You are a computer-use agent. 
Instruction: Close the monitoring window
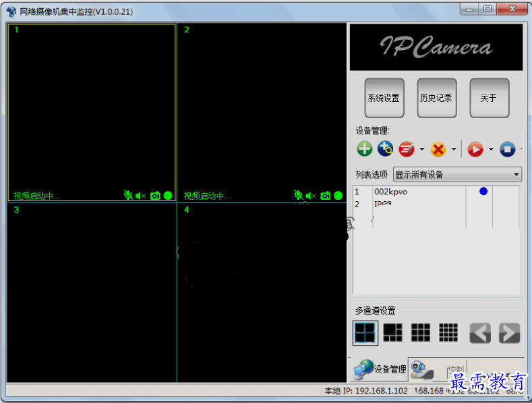pyautogui.click(x=512, y=9)
